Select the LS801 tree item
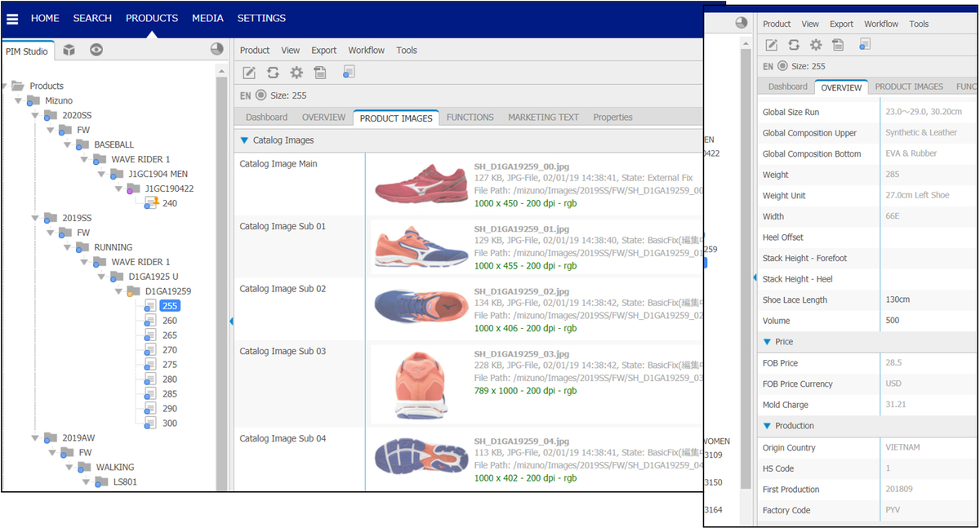The height and width of the screenshot is (528, 980). pos(124,482)
